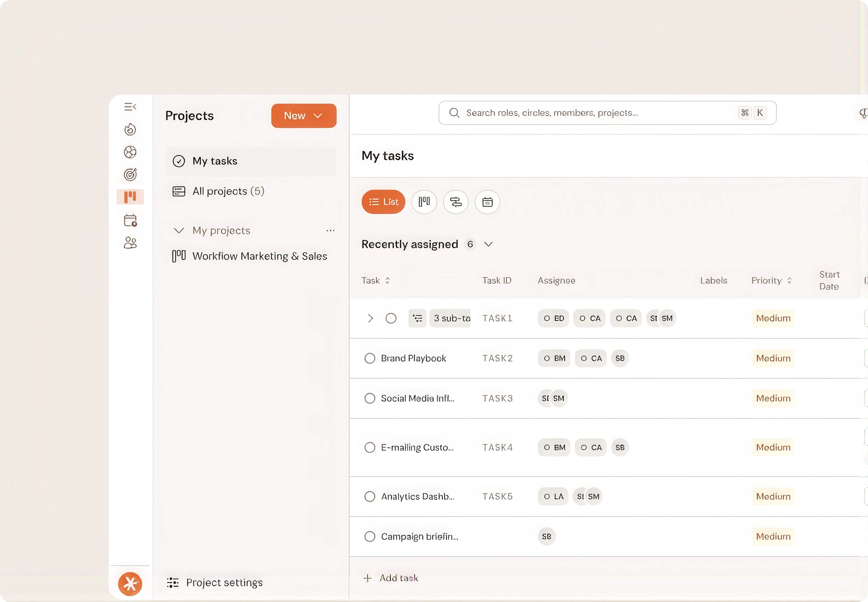Click the TASK5 ID cell
This screenshot has width=868, height=602.
pos(498,496)
